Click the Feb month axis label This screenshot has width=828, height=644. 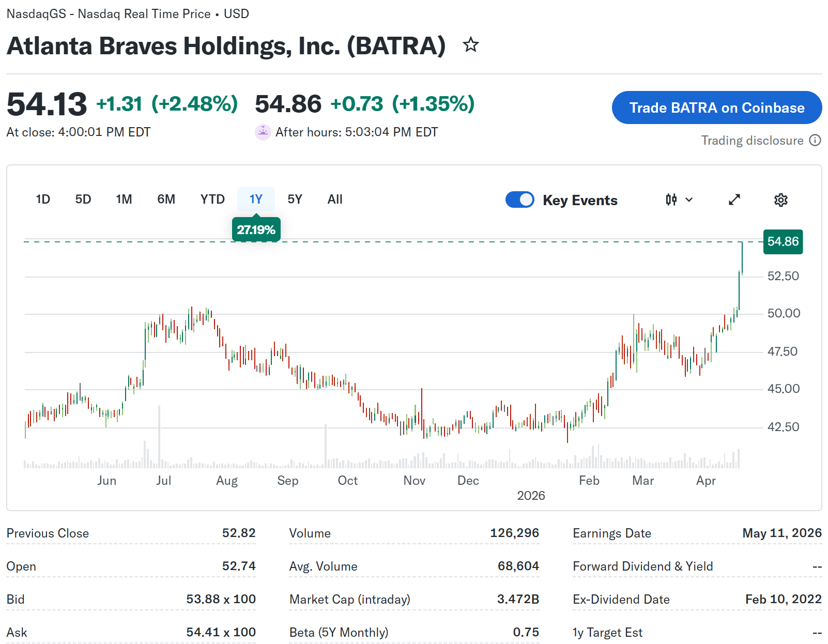coord(589,481)
